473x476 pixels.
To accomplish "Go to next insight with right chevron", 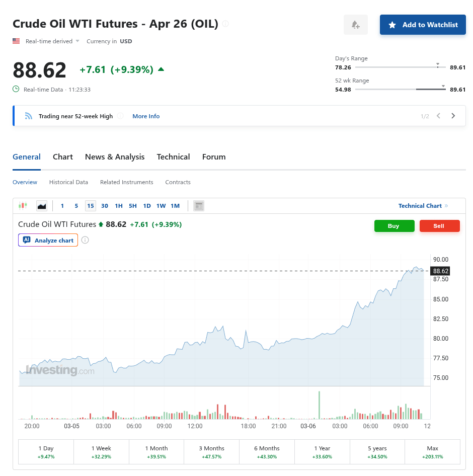I will (x=453, y=116).
